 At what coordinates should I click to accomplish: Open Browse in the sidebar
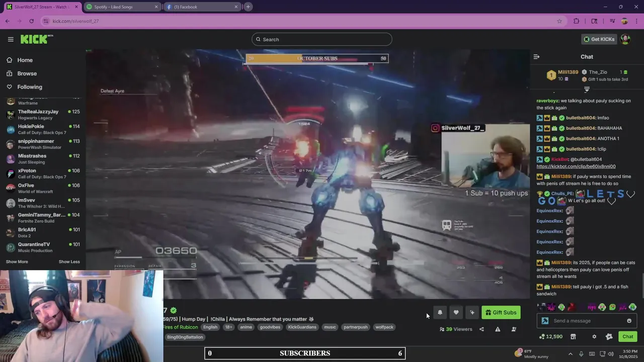point(27,73)
